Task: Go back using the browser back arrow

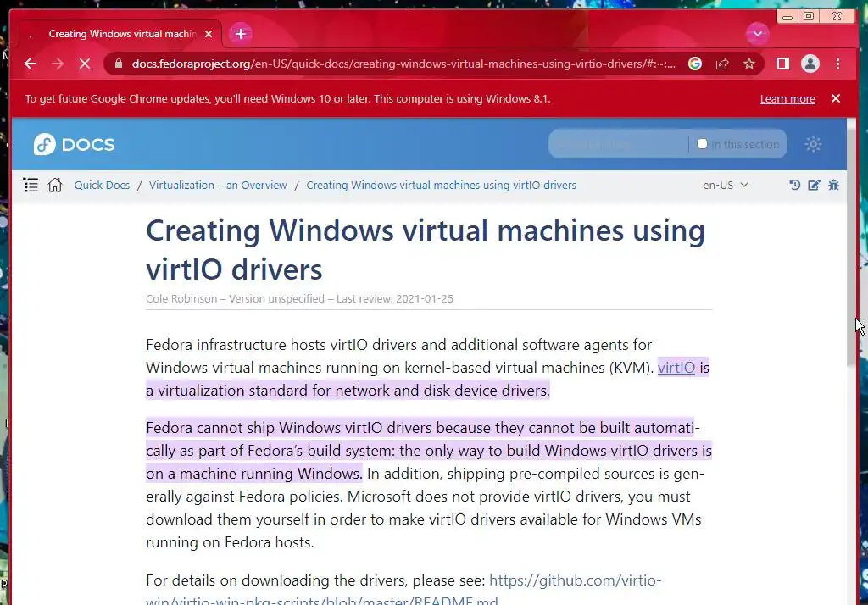Action: 31,64
